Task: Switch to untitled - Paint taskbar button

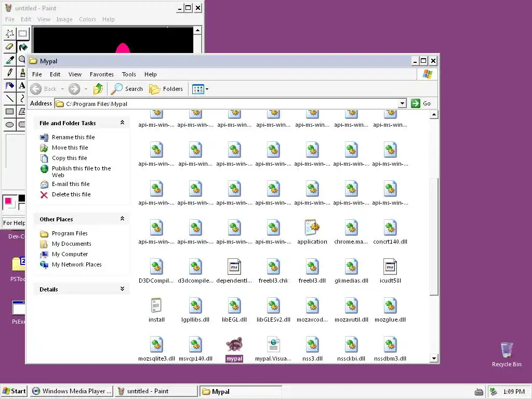Action: pyautogui.click(x=156, y=391)
